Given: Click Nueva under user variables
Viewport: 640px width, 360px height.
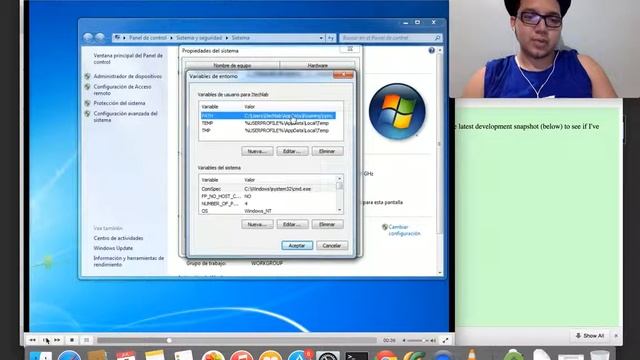Looking at the screenshot, I should pos(257,151).
